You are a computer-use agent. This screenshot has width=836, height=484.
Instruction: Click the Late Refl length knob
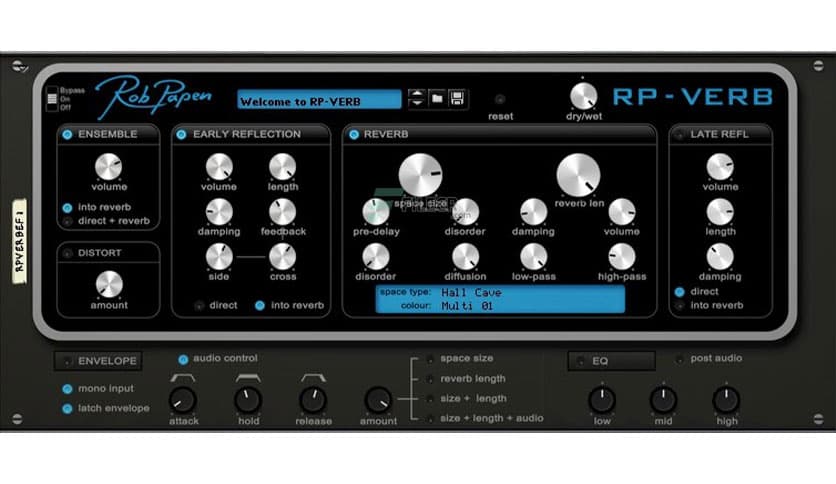point(720,212)
